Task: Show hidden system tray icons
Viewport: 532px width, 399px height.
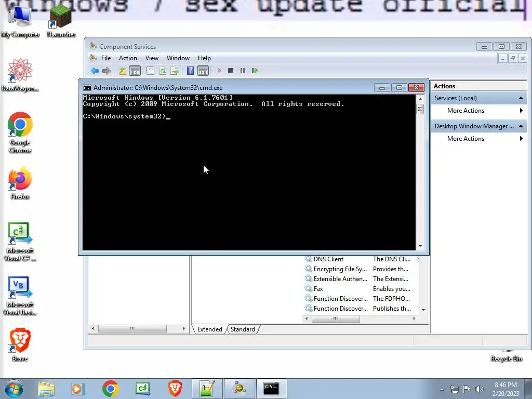Action: 442,389
